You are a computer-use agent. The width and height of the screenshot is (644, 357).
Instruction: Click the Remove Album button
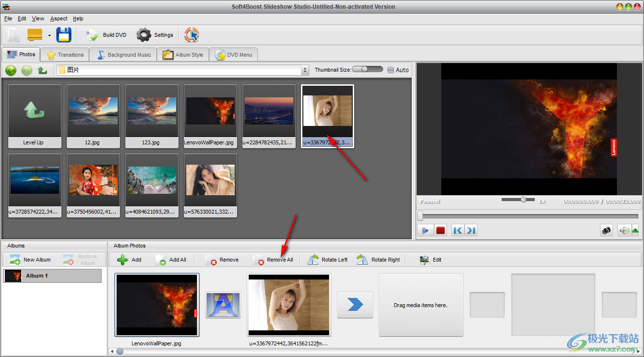click(x=81, y=260)
